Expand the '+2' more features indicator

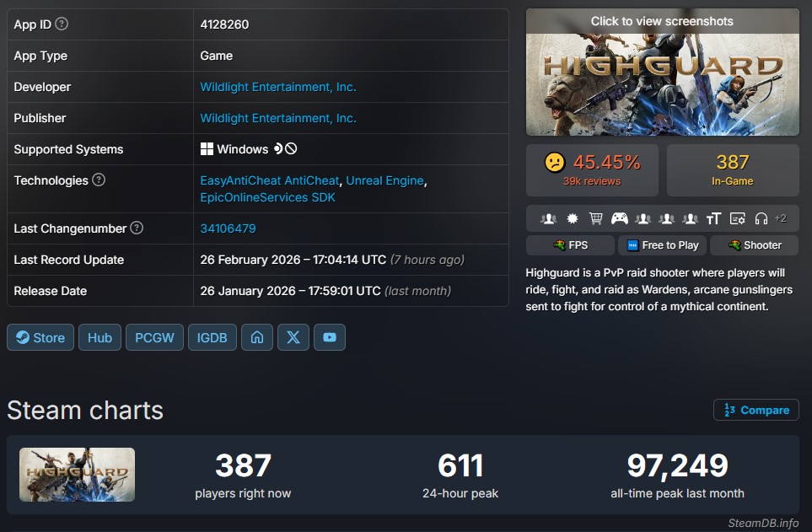coord(781,218)
